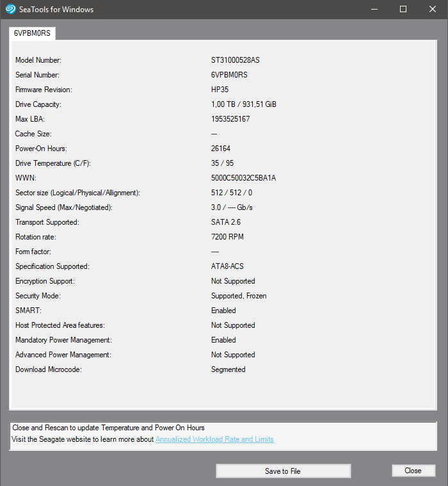
Task: Click the Mandatory Power Management value Enabled
Action: point(223,340)
